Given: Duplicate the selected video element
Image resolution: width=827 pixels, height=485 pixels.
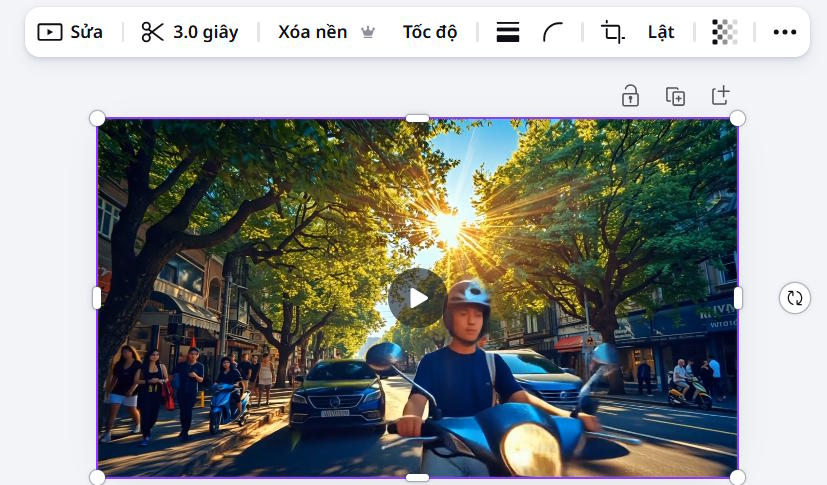Looking at the screenshot, I should 675,96.
